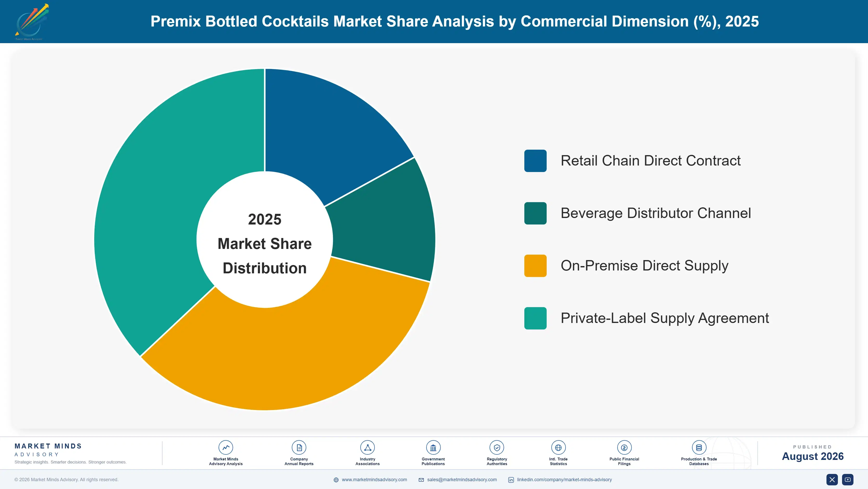Click the email envelope icon

tap(421, 480)
